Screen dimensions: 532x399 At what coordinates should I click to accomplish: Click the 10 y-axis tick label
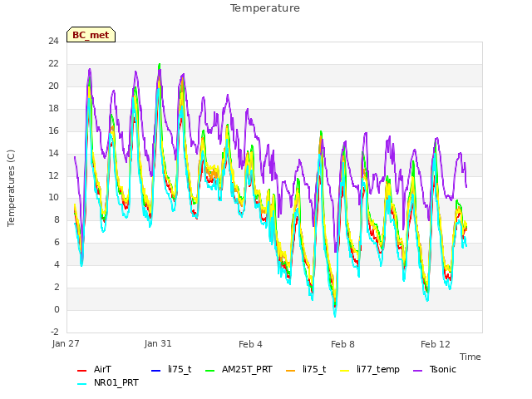point(53,198)
